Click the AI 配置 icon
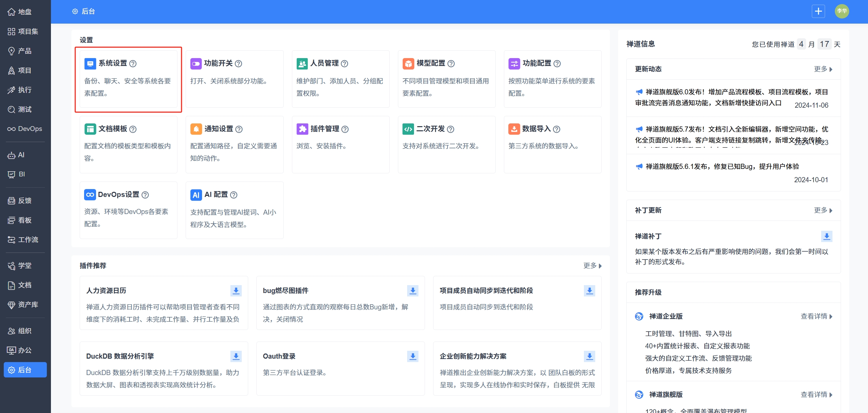Image resolution: width=868 pixels, height=413 pixels. tap(196, 195)
